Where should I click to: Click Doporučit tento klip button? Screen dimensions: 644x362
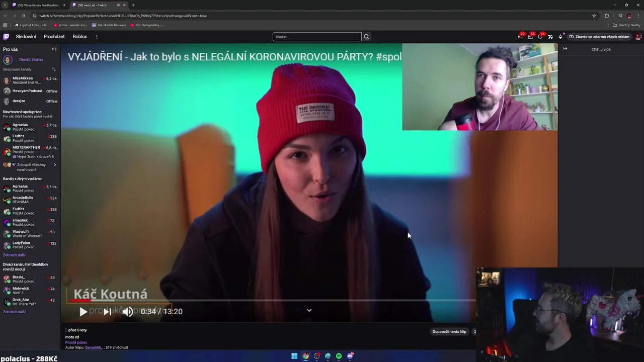point(449,332)
